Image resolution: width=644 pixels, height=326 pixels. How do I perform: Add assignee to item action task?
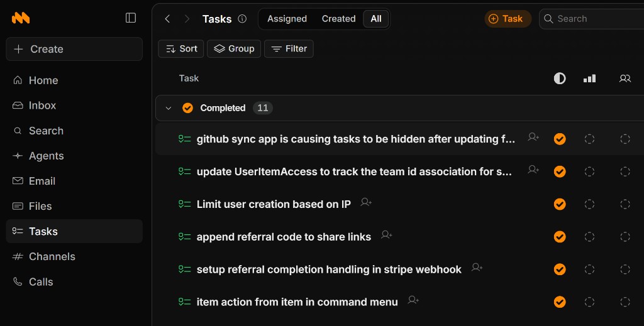(413, 300)
